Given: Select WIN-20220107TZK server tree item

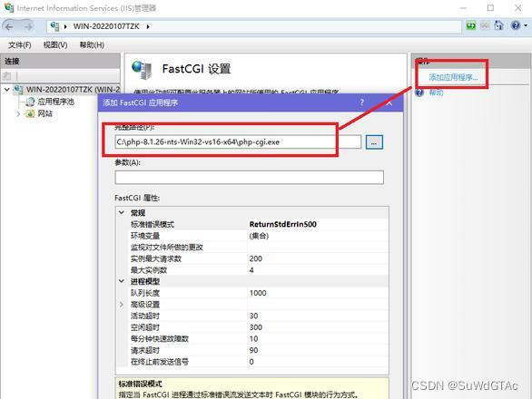Looking at the screenshot, I should coord(73,90).
